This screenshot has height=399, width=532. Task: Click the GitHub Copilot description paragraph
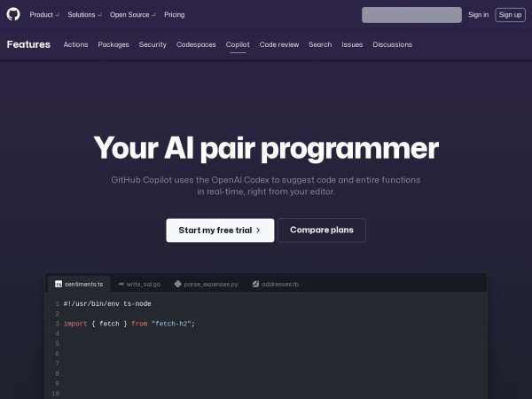[x=266, y=185]
